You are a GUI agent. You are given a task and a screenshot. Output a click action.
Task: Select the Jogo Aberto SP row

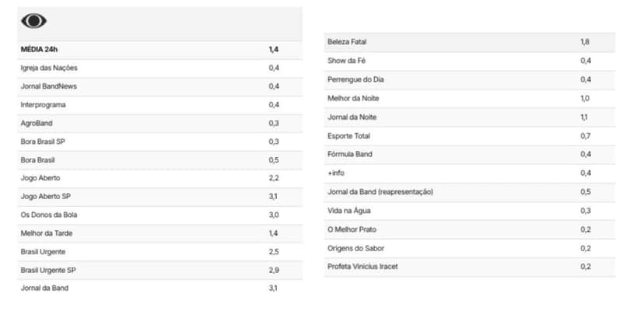click(x=159, y=197)
